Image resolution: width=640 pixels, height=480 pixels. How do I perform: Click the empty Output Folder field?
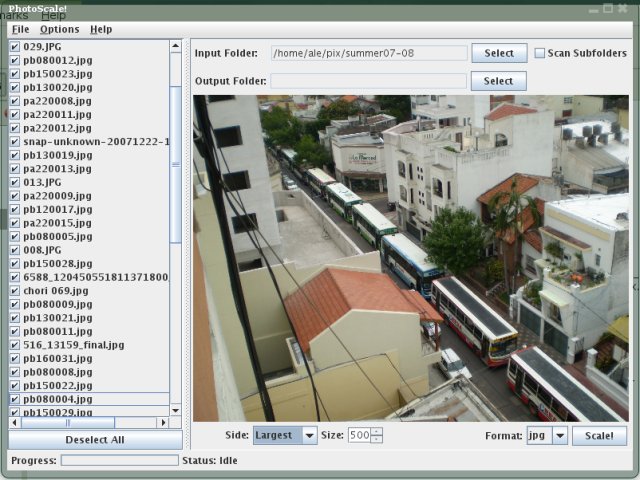pyautogui.click(x=368, y=81)
